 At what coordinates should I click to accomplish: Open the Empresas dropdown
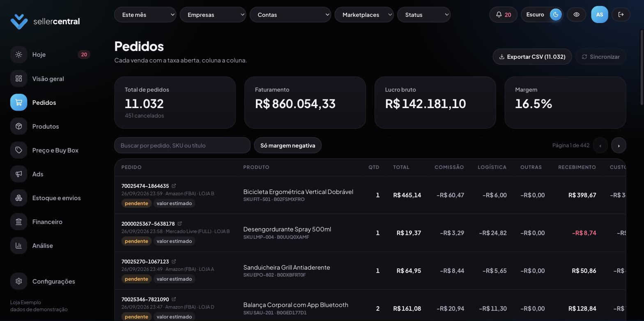(213, 15)
